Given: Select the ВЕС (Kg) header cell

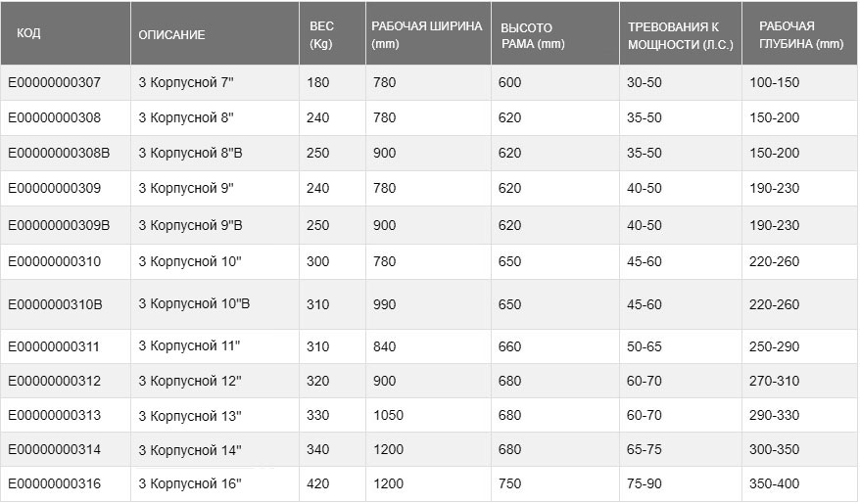Looking at the screenshot, I should click(321, 35).
